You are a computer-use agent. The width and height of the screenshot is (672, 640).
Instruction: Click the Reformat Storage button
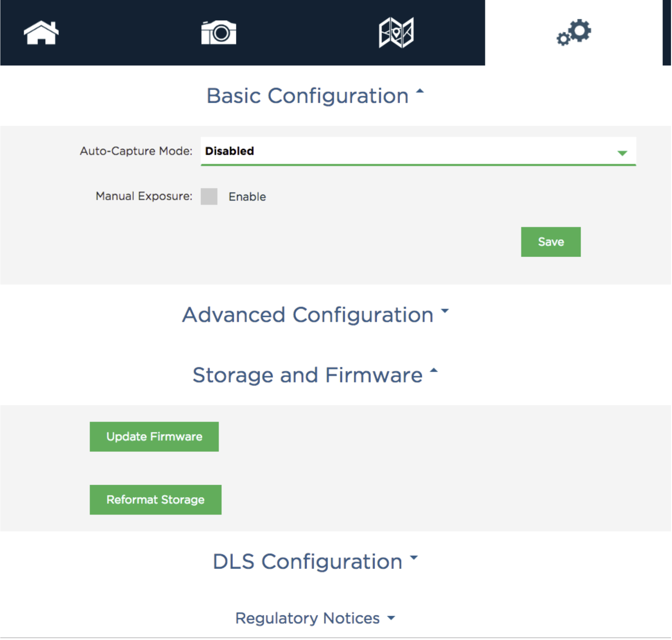coord(156,500)
